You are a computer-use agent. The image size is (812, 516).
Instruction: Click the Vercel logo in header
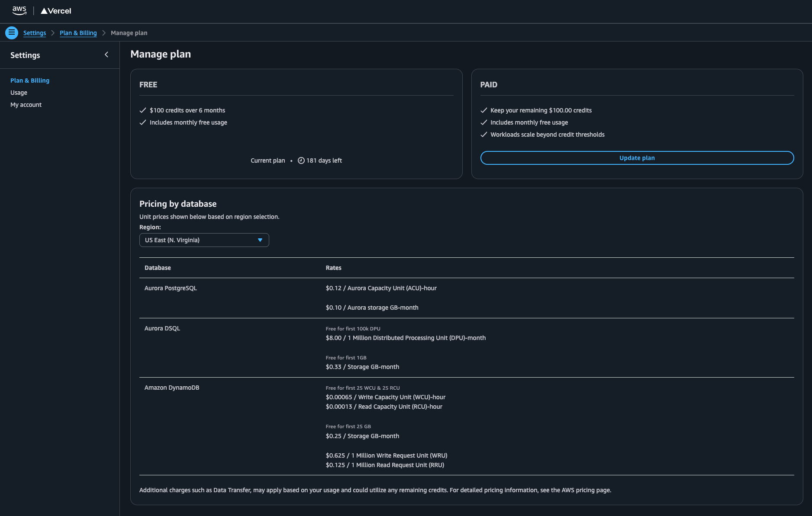coord(56,11)
